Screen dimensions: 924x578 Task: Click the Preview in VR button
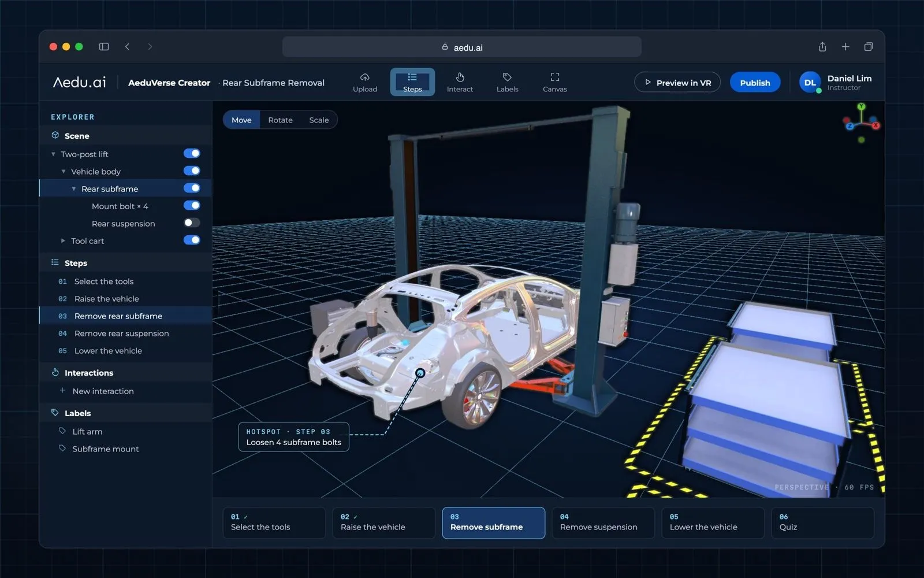[677, 83]
